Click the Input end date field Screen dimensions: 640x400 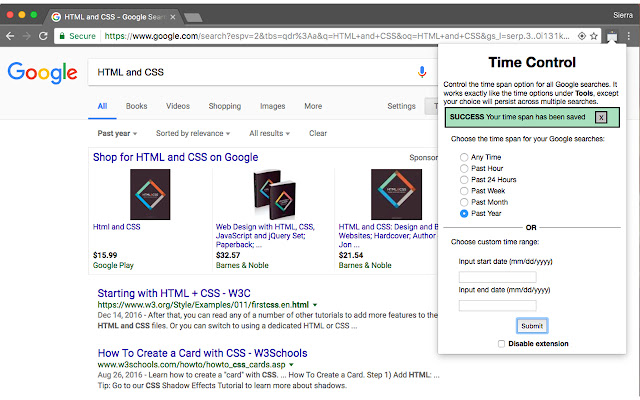click(498, 306)
